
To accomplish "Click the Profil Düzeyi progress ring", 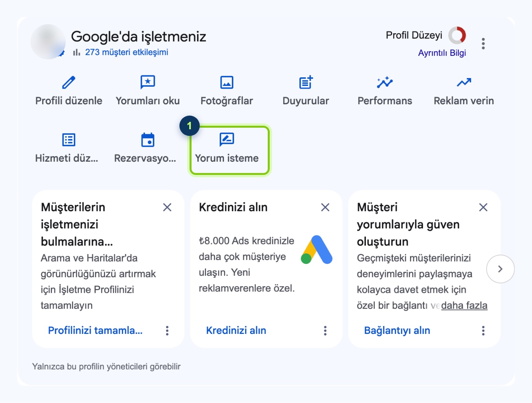I will tap(457, 36).
